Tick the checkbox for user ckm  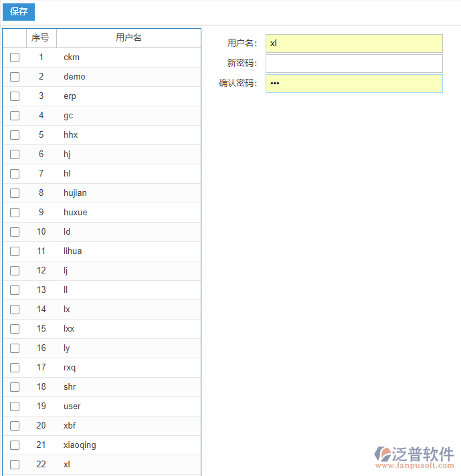[x=15, y=57]
